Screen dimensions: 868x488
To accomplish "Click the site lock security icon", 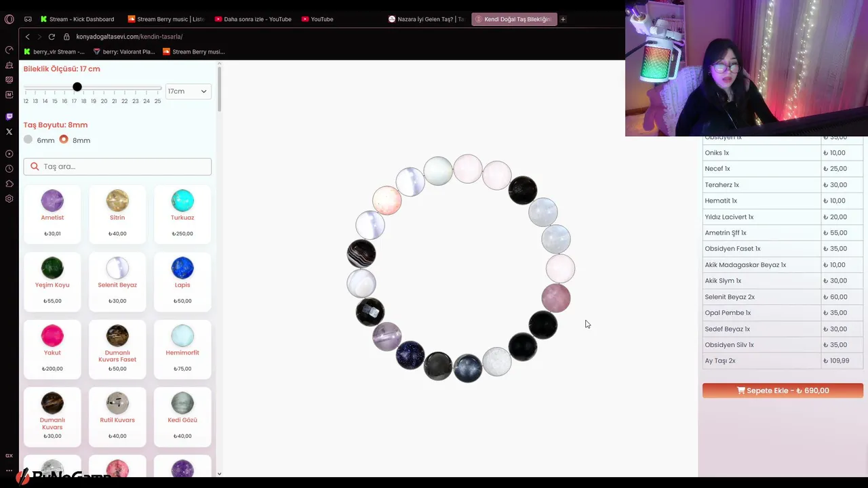I will coord(66,37).
